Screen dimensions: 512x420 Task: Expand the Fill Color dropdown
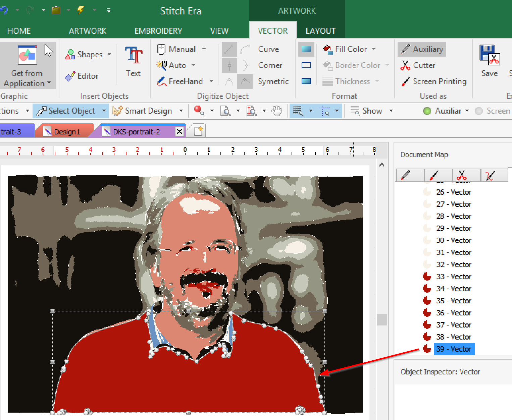click(x=374, y=49)
